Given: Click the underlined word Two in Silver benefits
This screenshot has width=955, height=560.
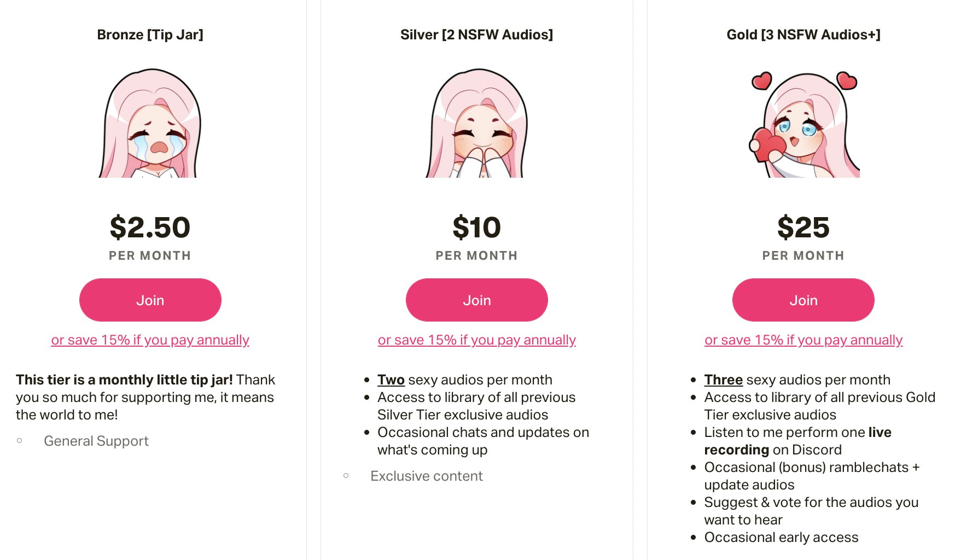Looking at the screenshot, I should coord(391,380).
